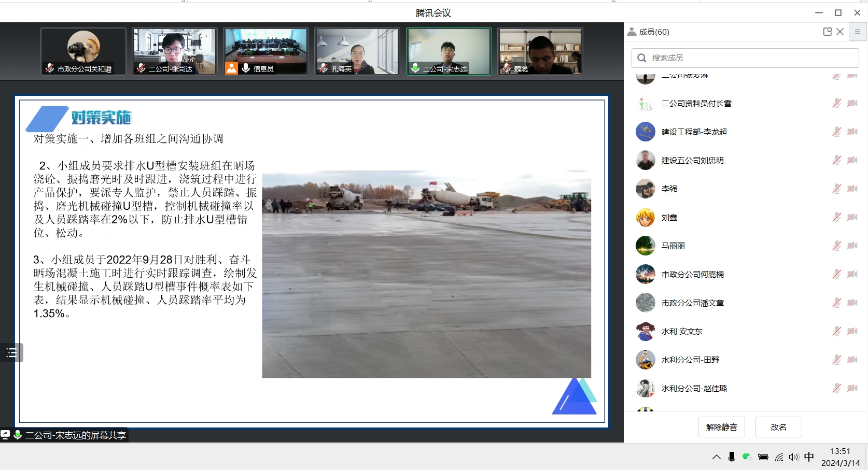Focus the 搜索成员 search field

click(x=745, y=58)
